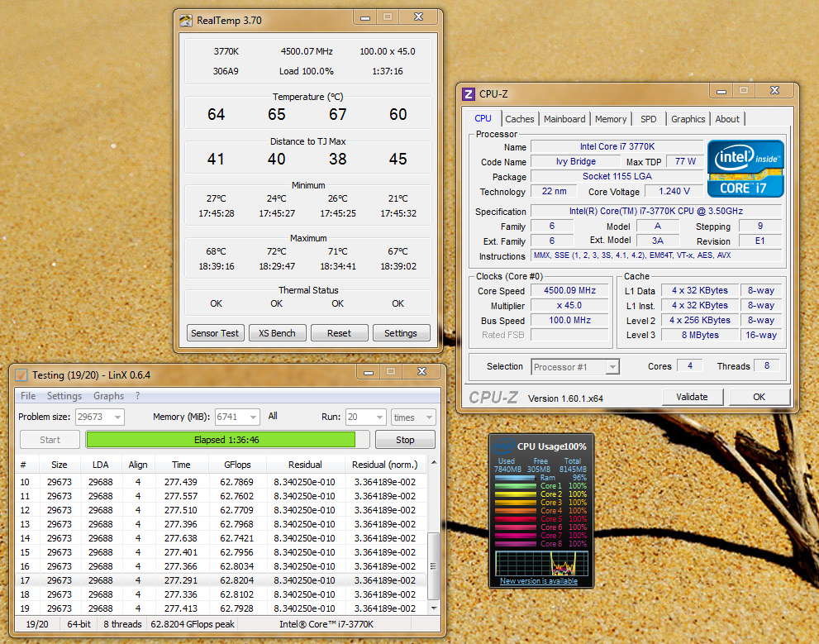
Task: Switch to the Graphics tab in CPU-Z
Action: [x=688, y=119]
